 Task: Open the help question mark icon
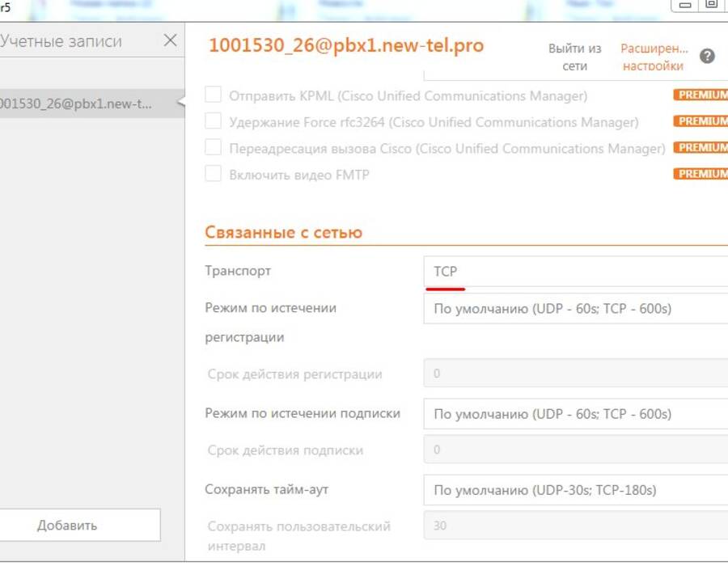[707, 57]
